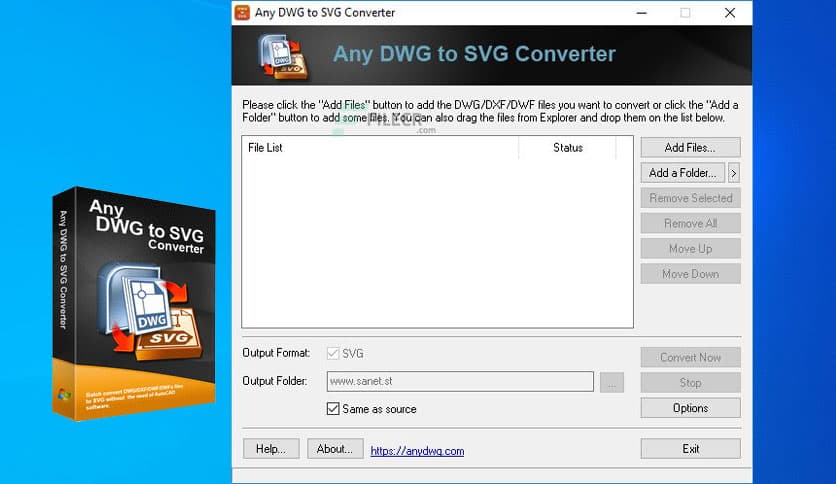Click the app icon in the title bar
This screenshot has width=836, height=484.
tap(242, 12)
